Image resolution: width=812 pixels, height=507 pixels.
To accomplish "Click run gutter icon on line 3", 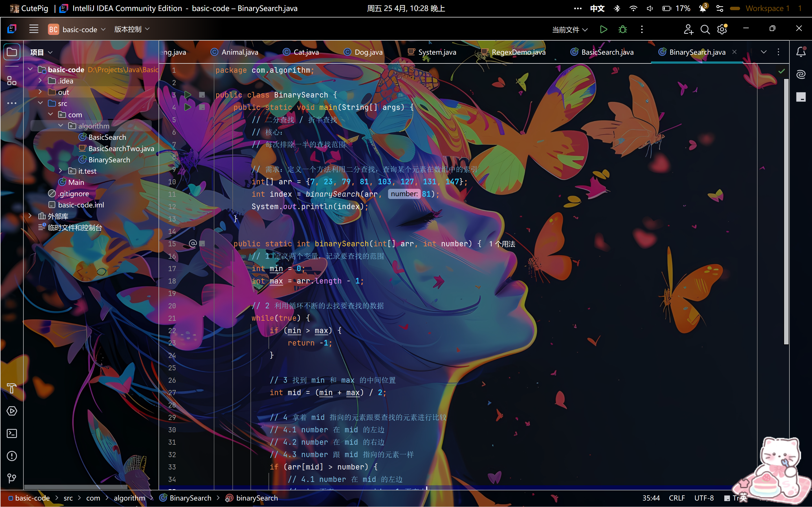I will tap(188, 95).
